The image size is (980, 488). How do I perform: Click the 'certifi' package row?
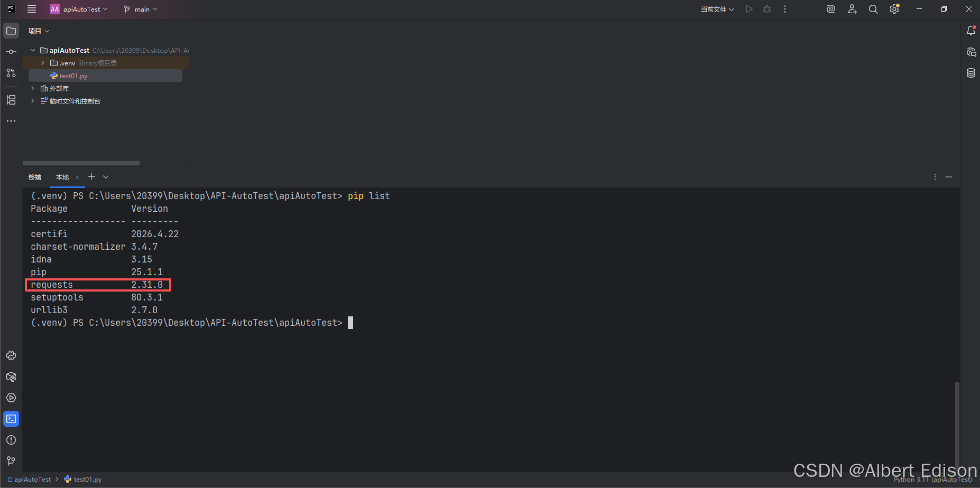point(105,234)
